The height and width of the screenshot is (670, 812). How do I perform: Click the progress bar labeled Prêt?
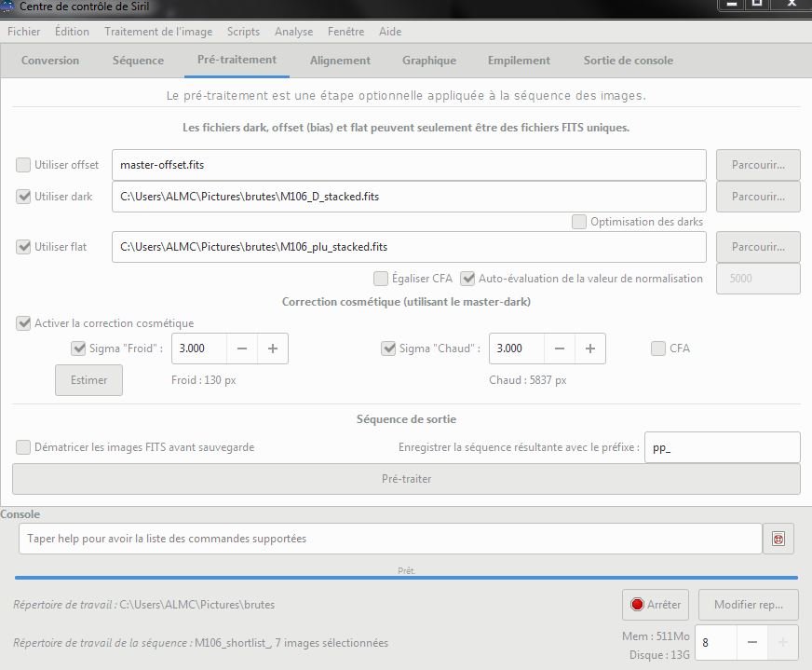407,577
